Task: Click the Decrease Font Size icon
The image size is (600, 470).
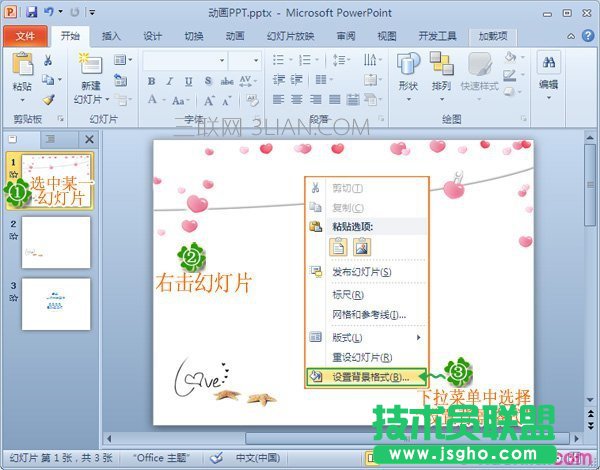Action: coord(227,101)
